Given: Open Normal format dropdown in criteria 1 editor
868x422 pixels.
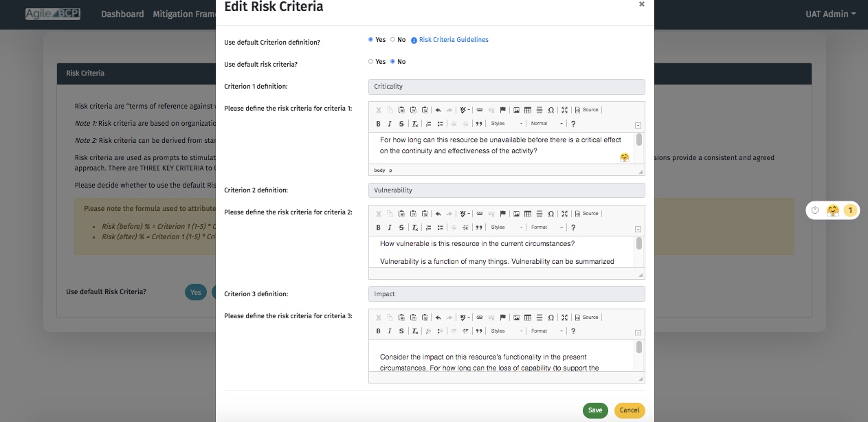Looking at the screenshot, I should point(547,124).
